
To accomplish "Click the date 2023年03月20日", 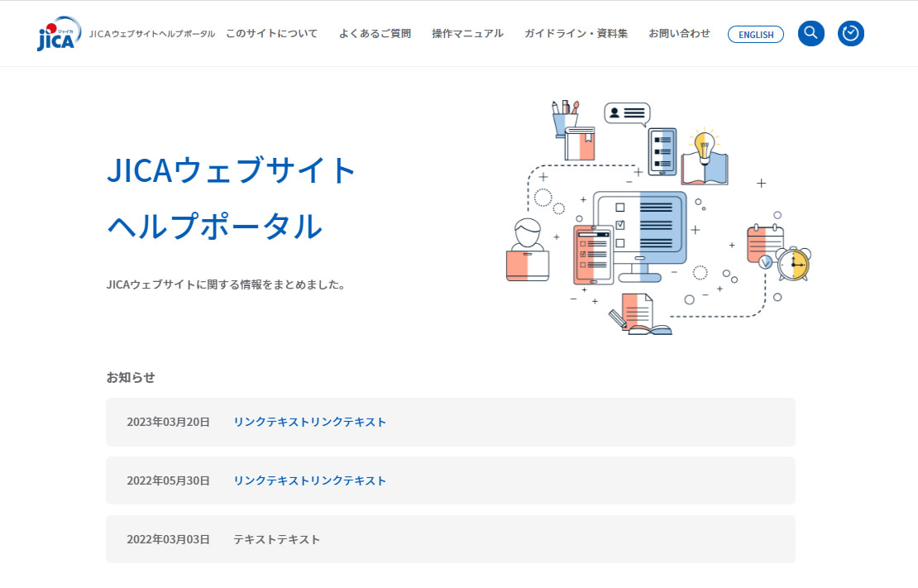I will tap(168, 423).
